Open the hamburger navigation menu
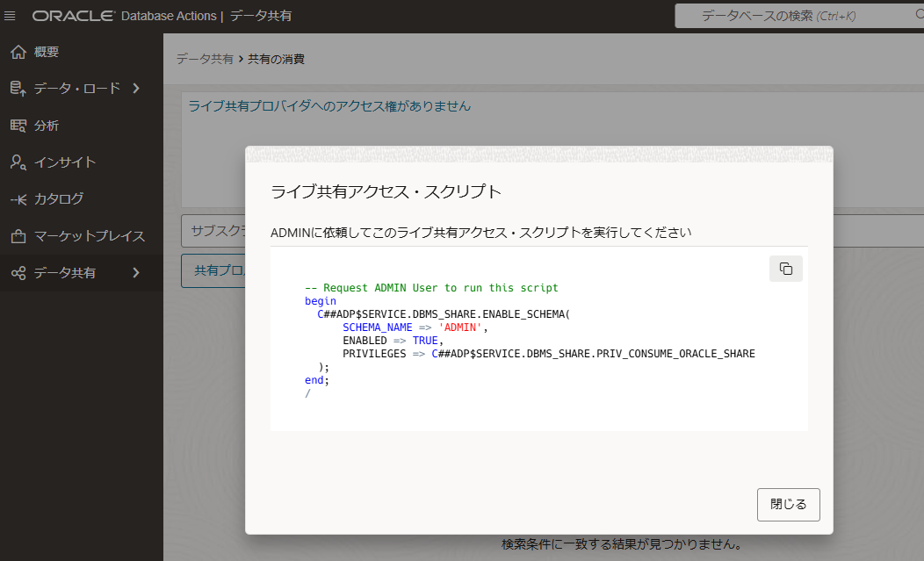This screenshot has width=924, height=561. click(x=11, y=16)
